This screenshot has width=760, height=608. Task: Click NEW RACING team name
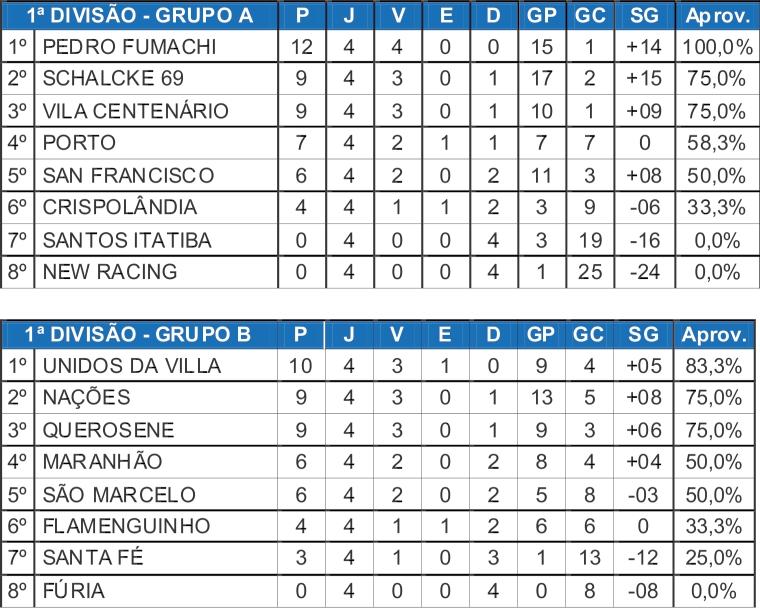(x=110, y=272)
